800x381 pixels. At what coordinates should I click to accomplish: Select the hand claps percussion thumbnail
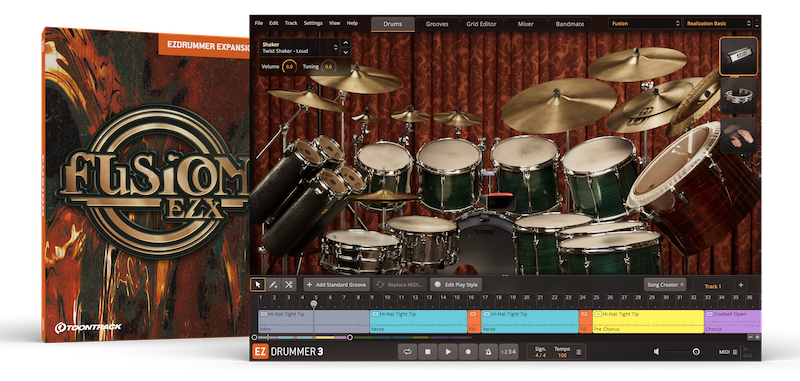click(x=738, y=135)
